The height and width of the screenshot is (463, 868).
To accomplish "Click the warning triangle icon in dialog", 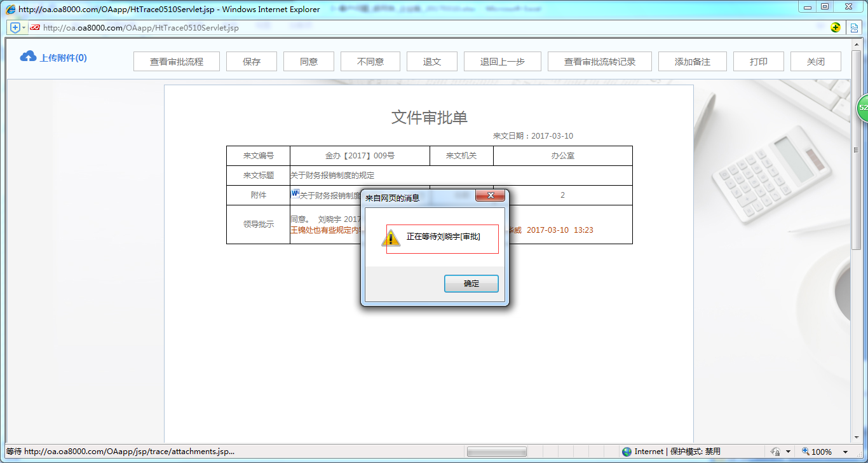I will (391, 238).
